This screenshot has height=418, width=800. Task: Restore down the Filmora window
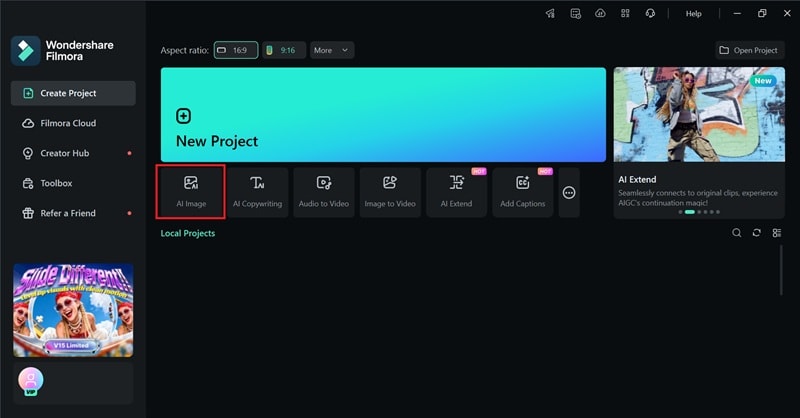pyautogui.click(x=762, y=14)
